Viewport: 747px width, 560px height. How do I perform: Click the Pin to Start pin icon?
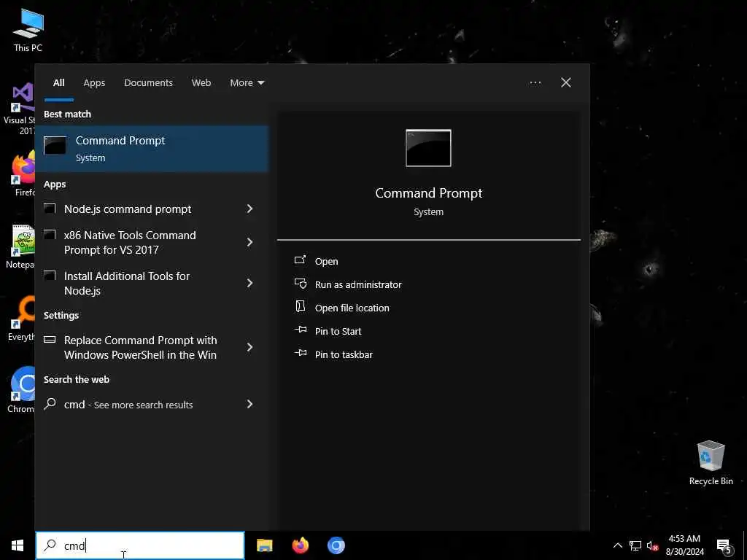[x=301, y=330]
